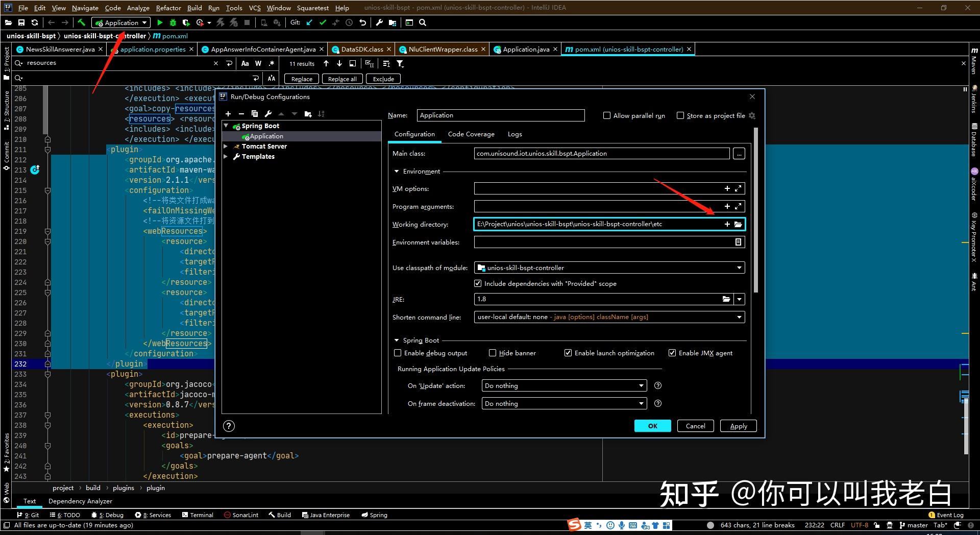
Task: Click OK button in dialog
Action: click(x=652, y=426)
